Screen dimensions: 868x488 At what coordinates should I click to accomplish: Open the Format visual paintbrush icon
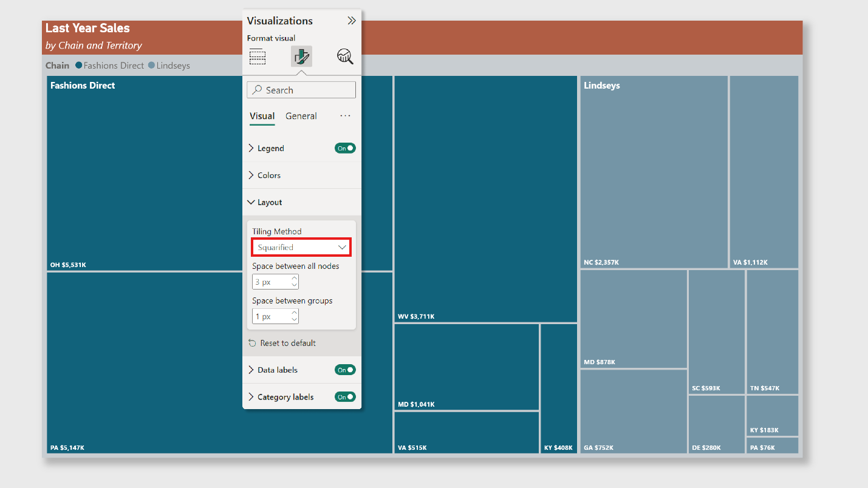pos(301,56)
